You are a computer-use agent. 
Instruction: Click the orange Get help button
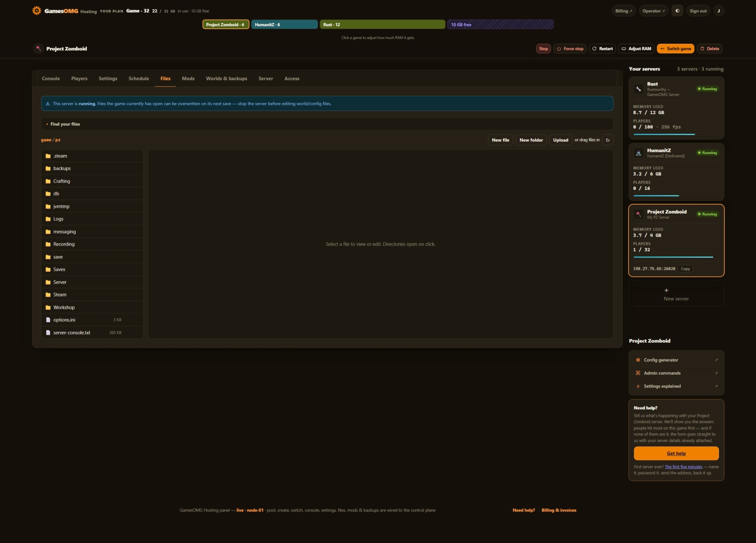tap(676, 454)
